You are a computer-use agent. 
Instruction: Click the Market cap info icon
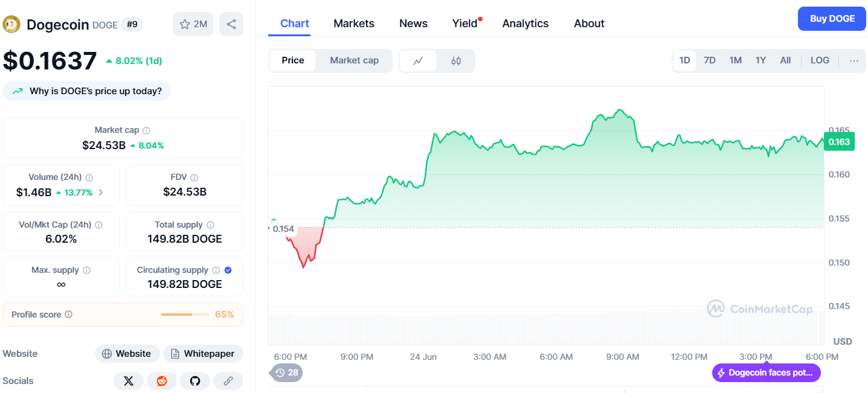click(146, 130)
